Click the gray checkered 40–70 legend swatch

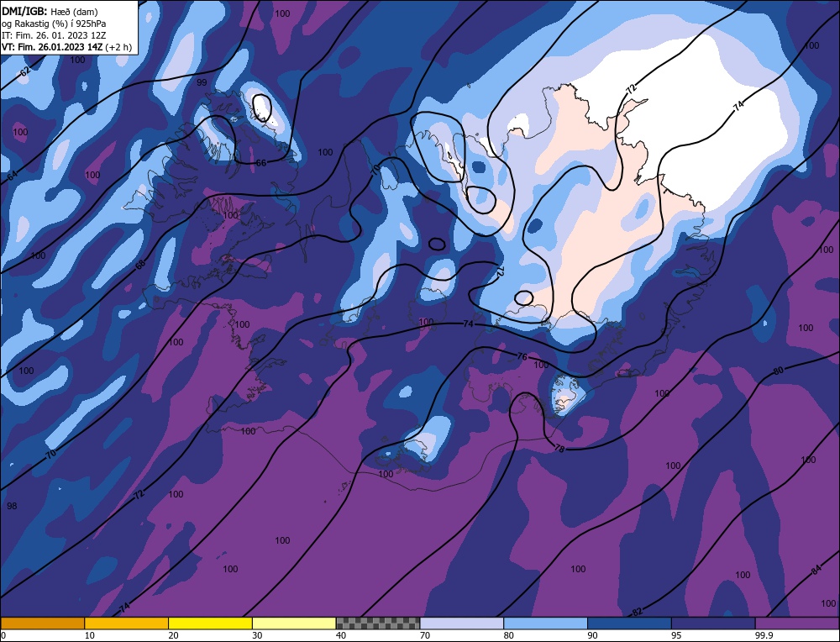(378, 623)
